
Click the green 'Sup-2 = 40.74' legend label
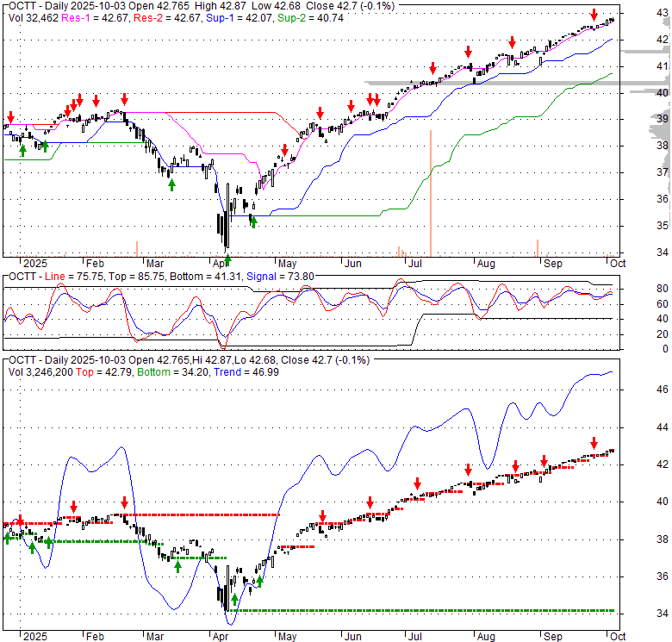310,18
